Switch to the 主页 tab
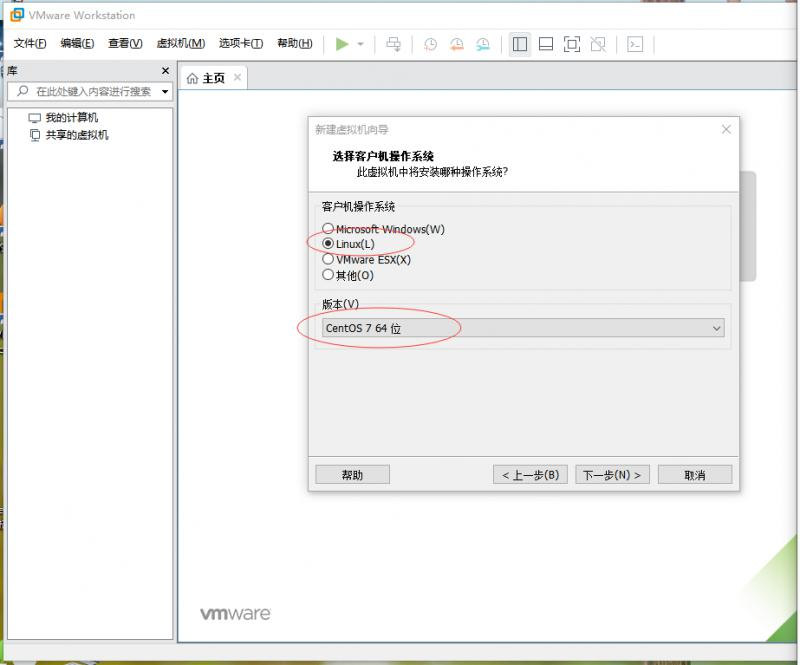This screenshot has height=665, width=800. click(213, 77)
